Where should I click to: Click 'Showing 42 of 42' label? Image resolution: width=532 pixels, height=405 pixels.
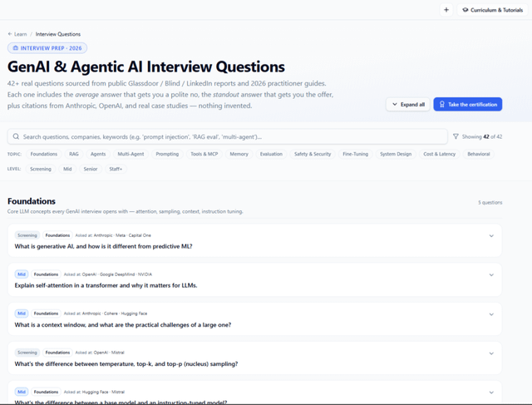point(482,136)
